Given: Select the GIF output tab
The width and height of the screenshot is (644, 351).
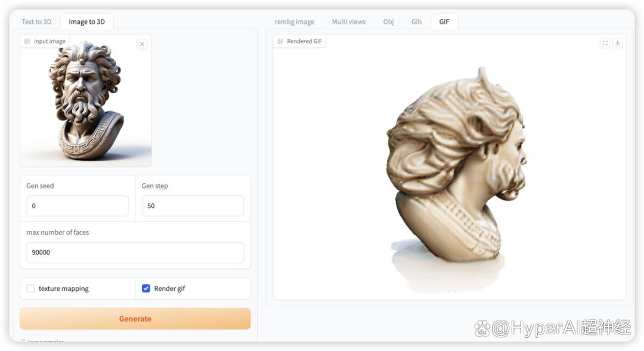Looking at the screenshot, I should pos(444,21).
